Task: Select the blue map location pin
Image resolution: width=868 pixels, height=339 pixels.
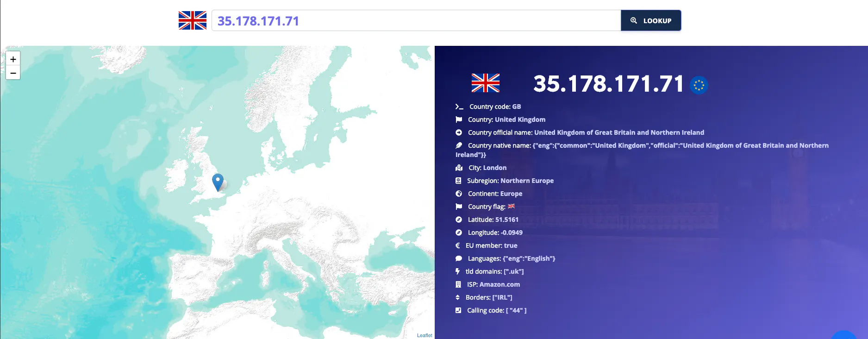Action: point(218,182)
